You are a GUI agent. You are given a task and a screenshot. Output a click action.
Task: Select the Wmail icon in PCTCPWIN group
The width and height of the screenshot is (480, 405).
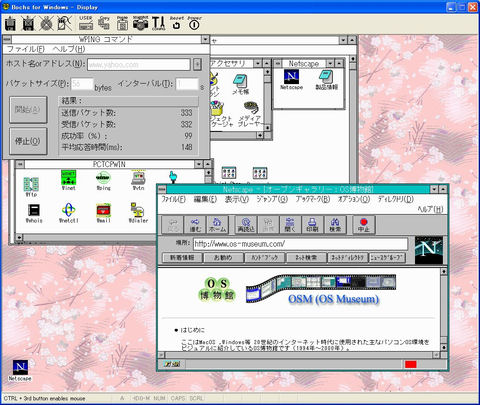pos(103,213)
